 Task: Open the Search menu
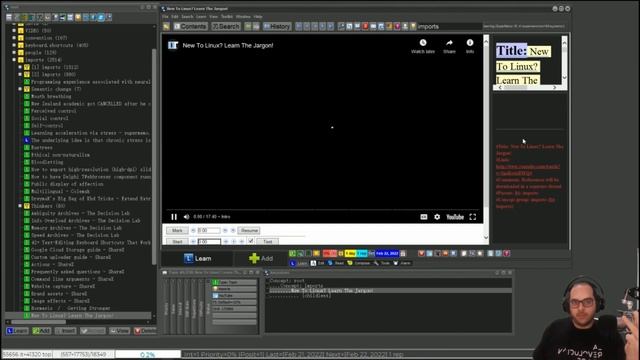coord(187,17)
